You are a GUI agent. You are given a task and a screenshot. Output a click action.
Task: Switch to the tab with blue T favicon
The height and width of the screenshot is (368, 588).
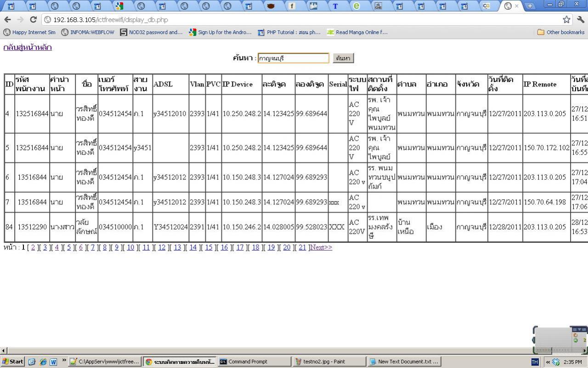click(335, 6)
